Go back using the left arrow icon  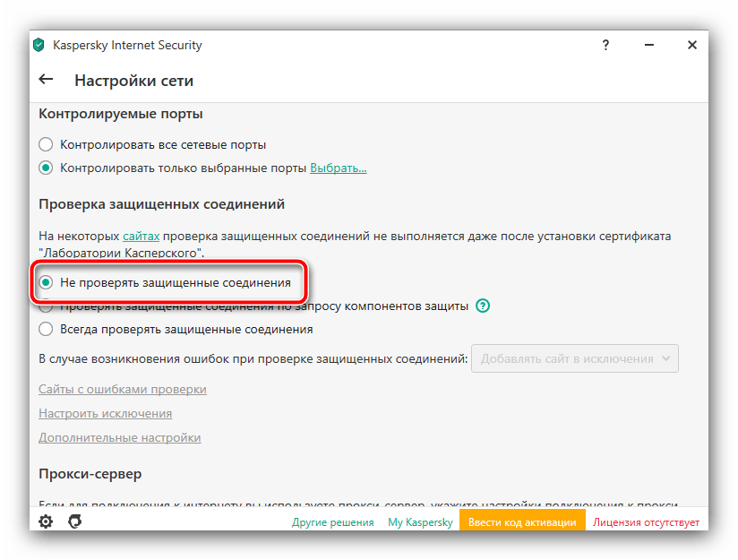tap(47, 80)
